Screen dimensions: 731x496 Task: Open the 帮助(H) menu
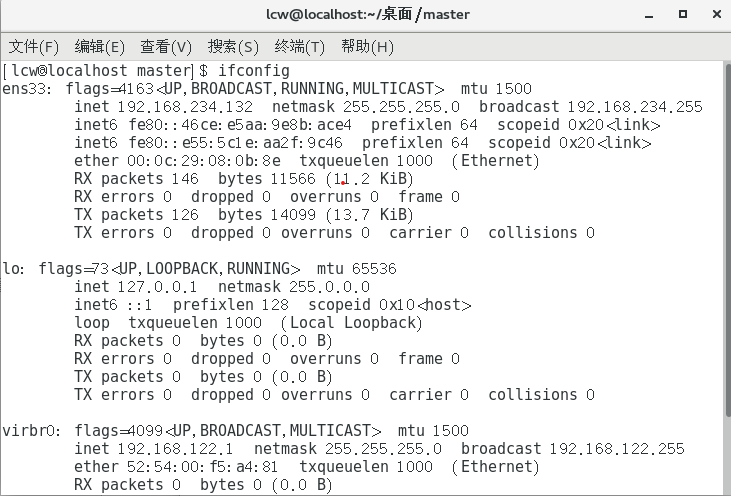point(367,47)
